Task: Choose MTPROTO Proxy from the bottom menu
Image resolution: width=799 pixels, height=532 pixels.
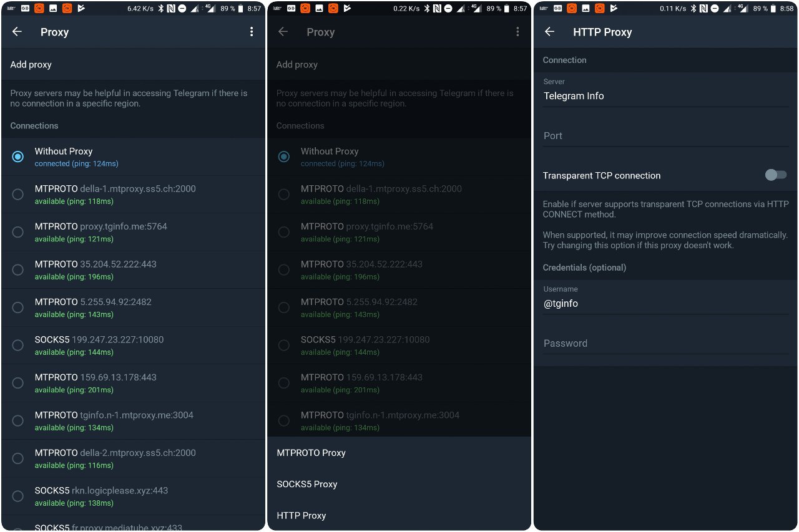Action: point(399,453)
